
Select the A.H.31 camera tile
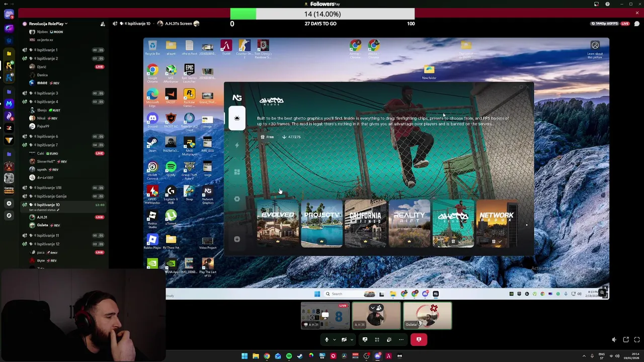pos(376,316)
